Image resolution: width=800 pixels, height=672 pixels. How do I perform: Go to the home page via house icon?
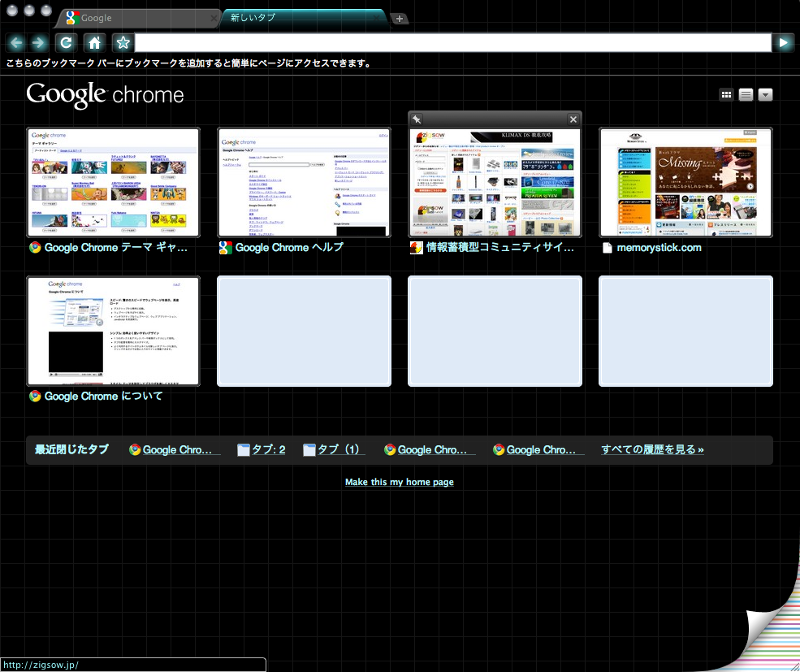click(x=94, y=43)
